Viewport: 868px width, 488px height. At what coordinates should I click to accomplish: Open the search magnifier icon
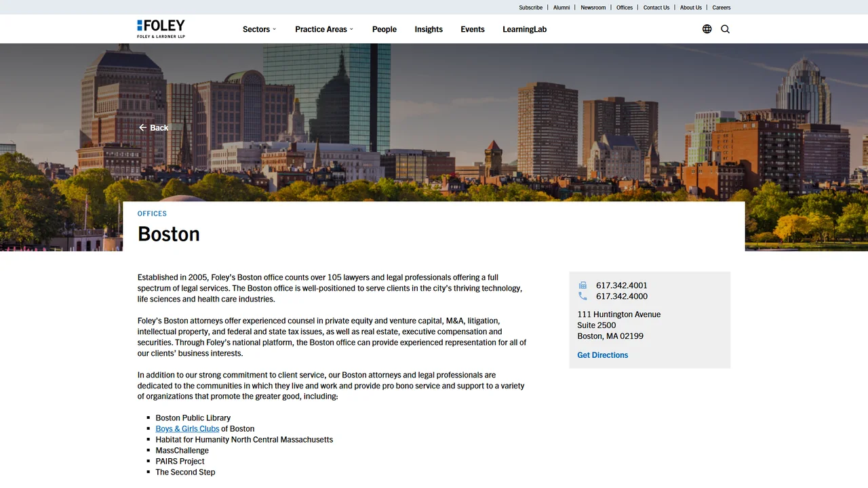pyautogui.click(x=726, y=29)
